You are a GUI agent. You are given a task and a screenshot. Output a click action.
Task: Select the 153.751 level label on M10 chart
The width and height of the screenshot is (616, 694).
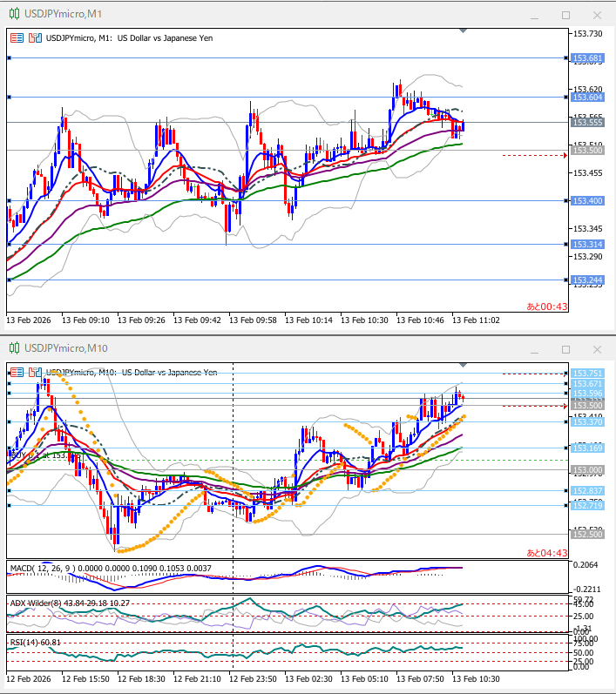pos(587,373)
